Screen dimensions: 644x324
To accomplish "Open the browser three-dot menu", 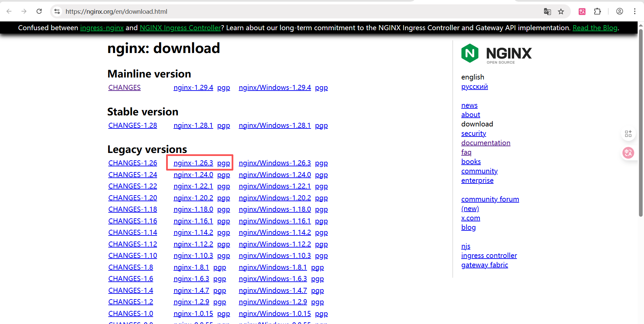I will click(x=635, y=11).
